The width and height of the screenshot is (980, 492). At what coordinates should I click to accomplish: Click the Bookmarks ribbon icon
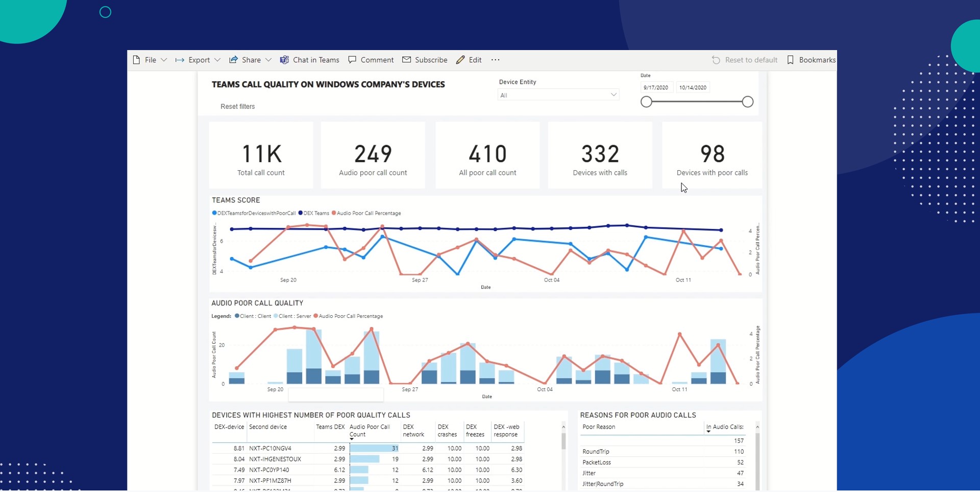790,60
